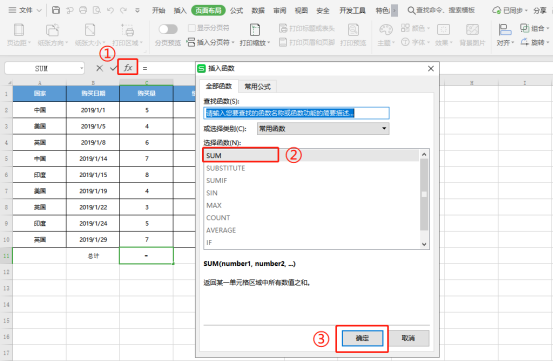Expand the name box dropdown showing SUM
This screenshot has width=553, height=362.
pos(82,68)
